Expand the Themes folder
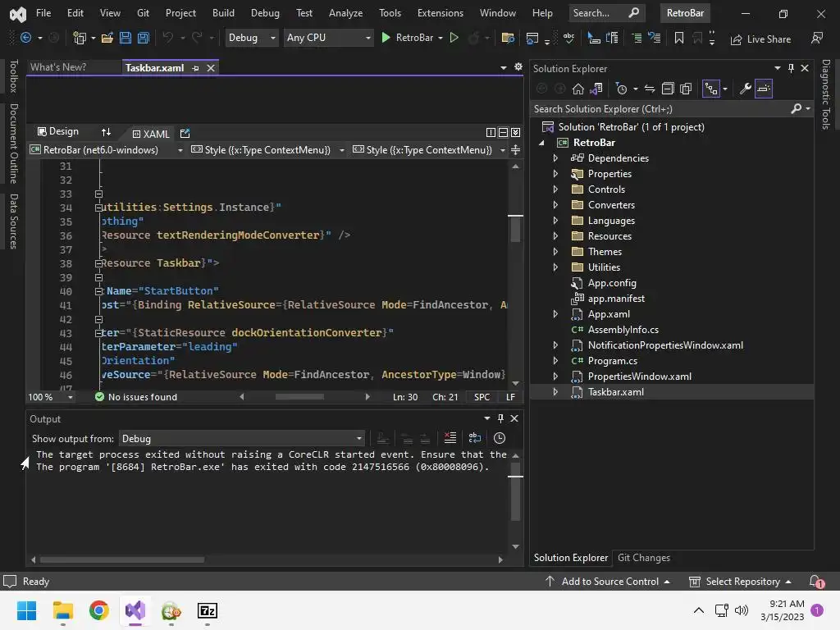 (555, 251)
